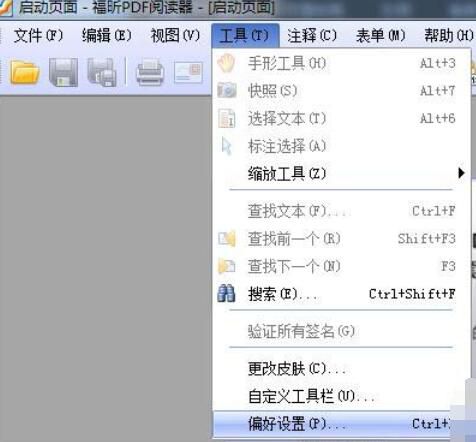Open the 文件(F) menu

click(x=39, y=35)
